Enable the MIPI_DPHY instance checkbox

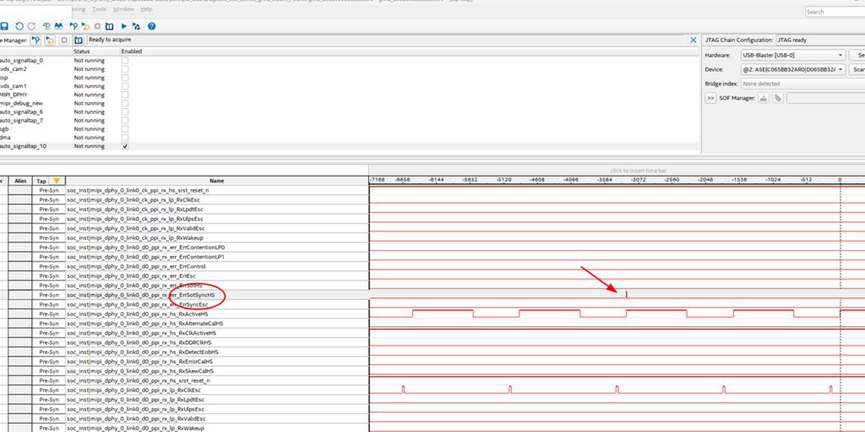(125, 95)
